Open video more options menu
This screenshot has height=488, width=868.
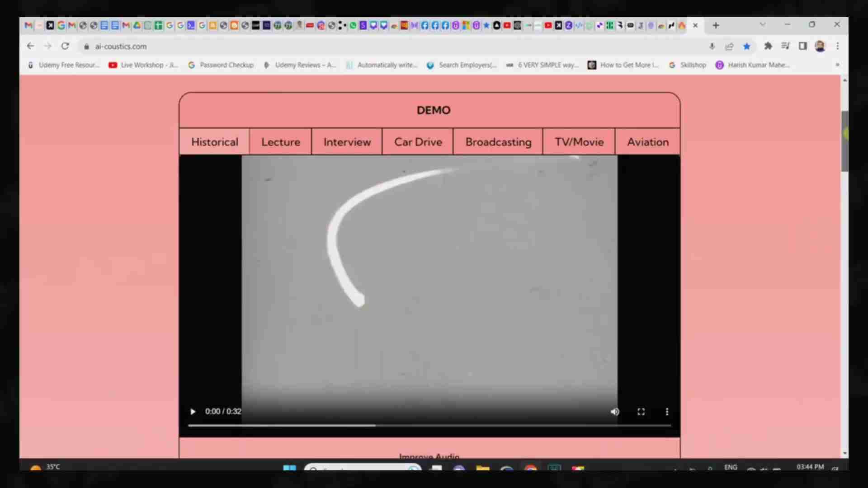click(x=667, y=412)
